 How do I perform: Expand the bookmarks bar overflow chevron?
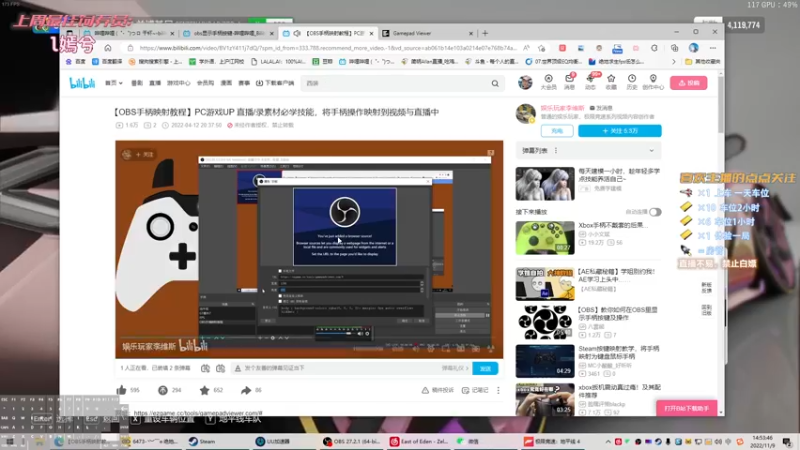coord(673,62)
